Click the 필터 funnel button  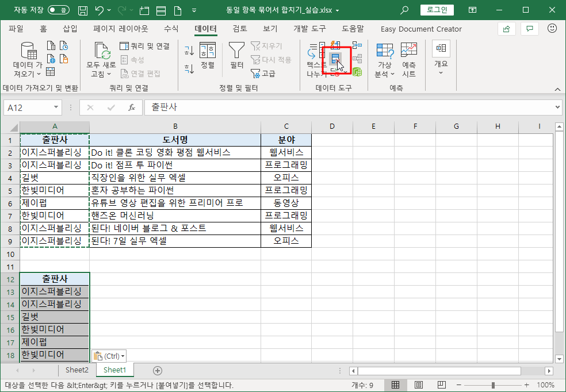click(x=237, y=56)
